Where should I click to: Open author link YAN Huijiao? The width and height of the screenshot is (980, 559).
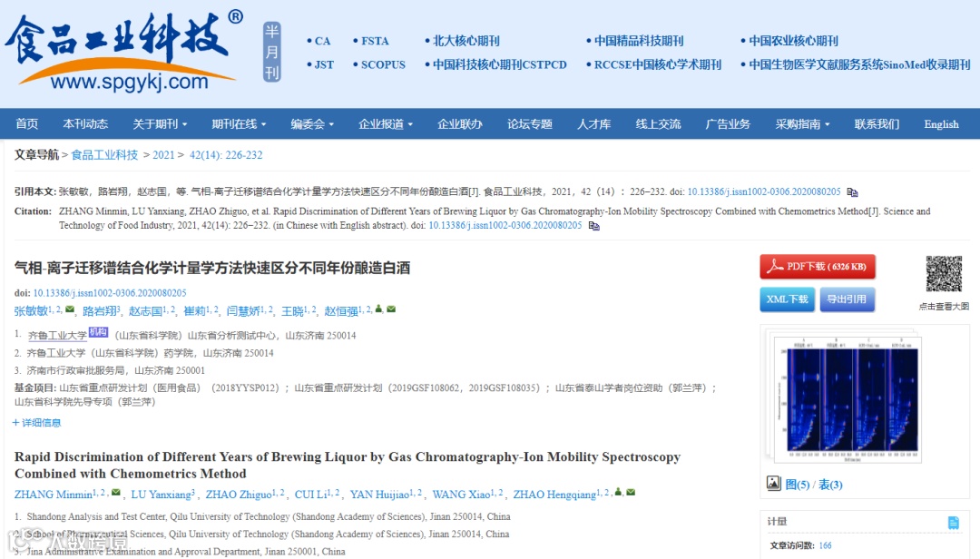pos(379,495)
